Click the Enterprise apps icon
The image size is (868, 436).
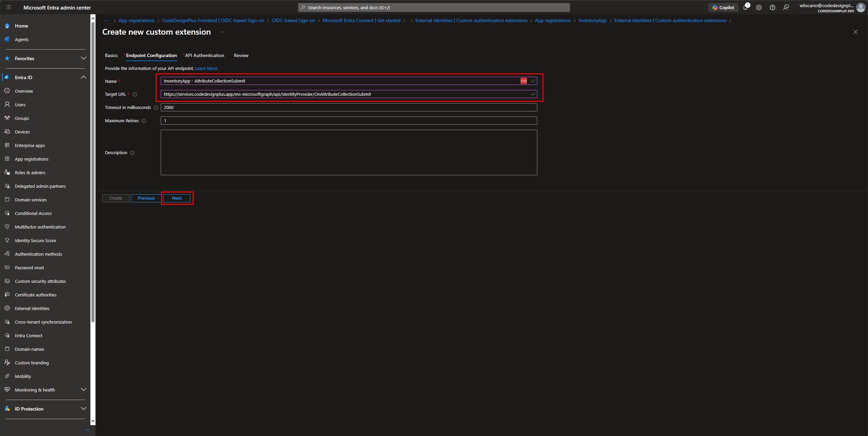coord(7,145)
